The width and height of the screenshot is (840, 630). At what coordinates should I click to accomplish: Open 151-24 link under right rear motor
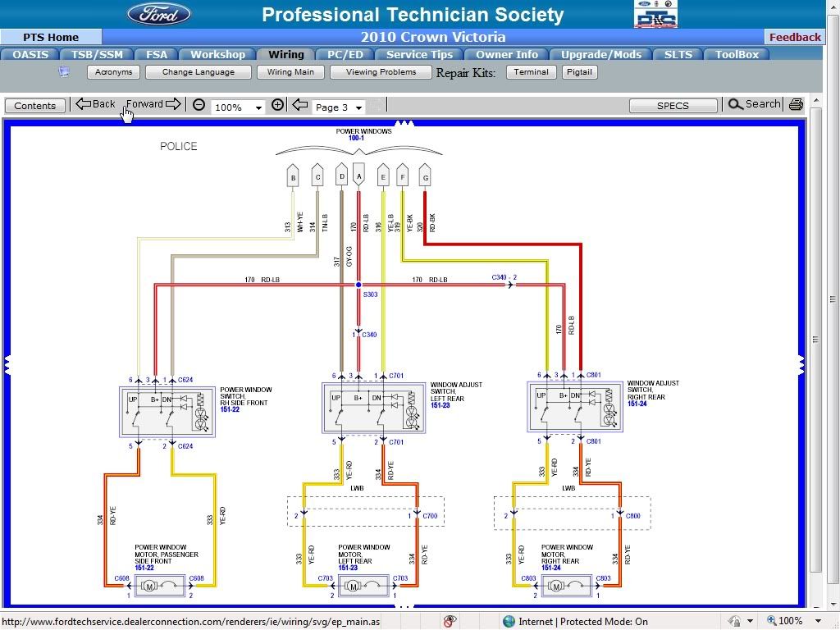[550, 568]
